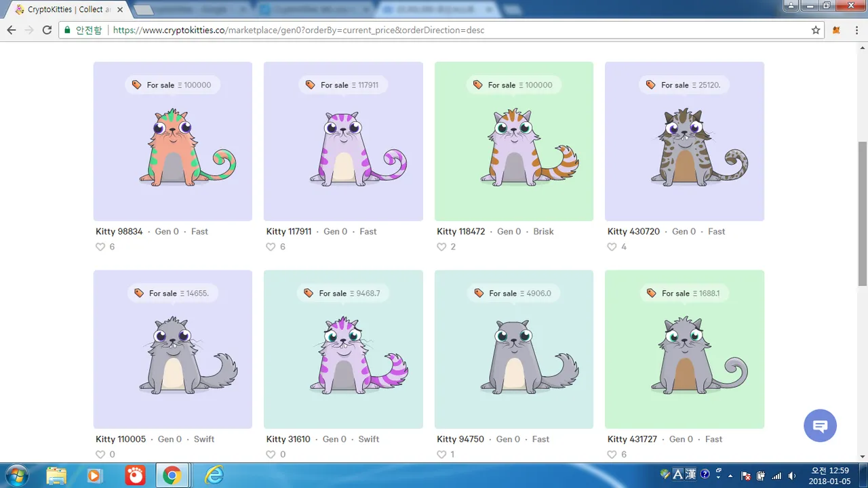This screenshot has width=868, height=488.
Task: Click the address bar URL
Action: point(298,30)
